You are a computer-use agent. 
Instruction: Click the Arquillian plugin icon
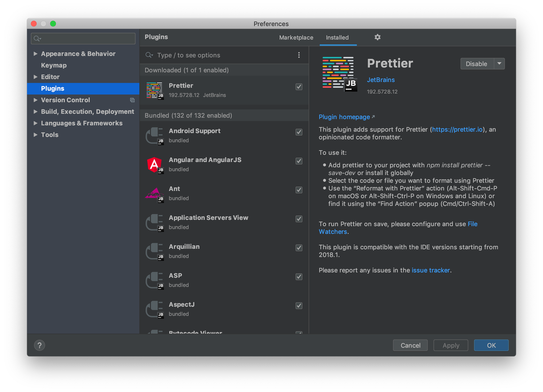point(155,252)
